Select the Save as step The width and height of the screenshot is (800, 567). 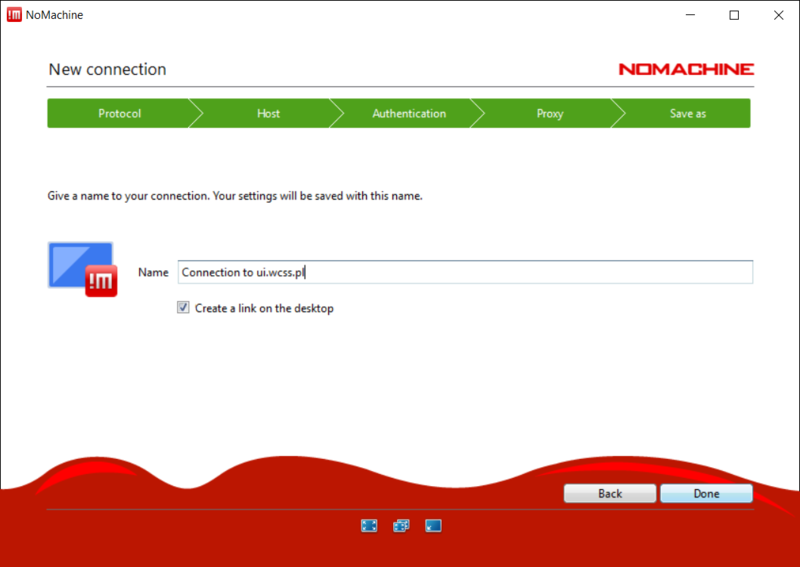[x=687, y=114]
